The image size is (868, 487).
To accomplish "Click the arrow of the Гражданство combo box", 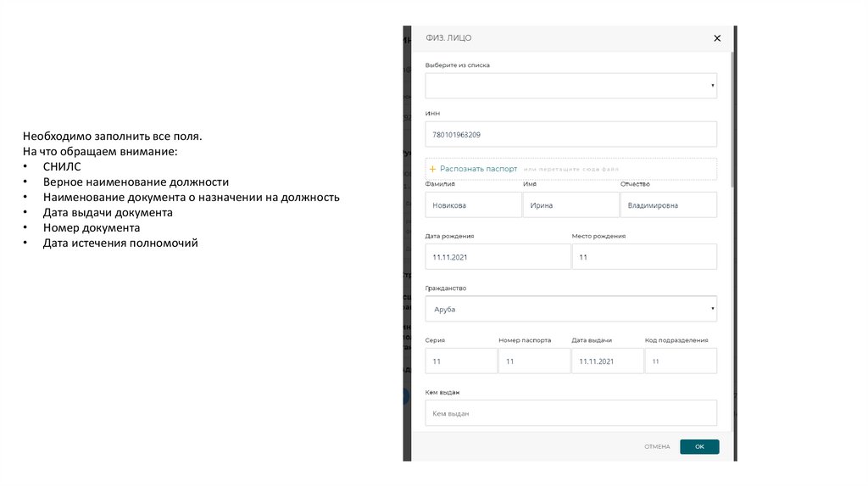I will point(712,309).
